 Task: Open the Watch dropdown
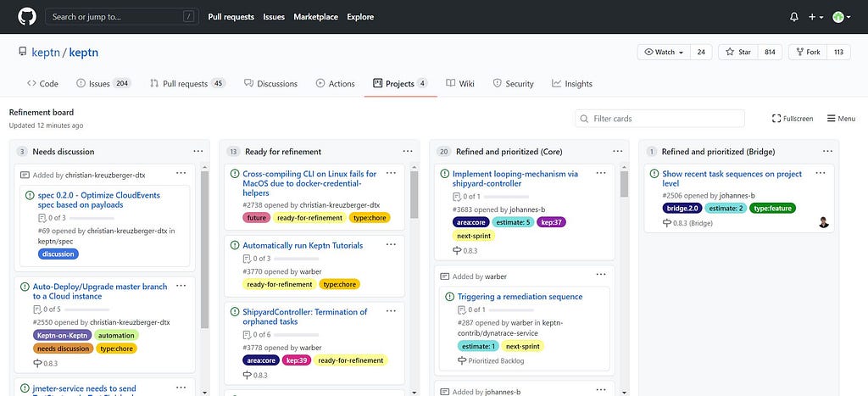(665, 52)
